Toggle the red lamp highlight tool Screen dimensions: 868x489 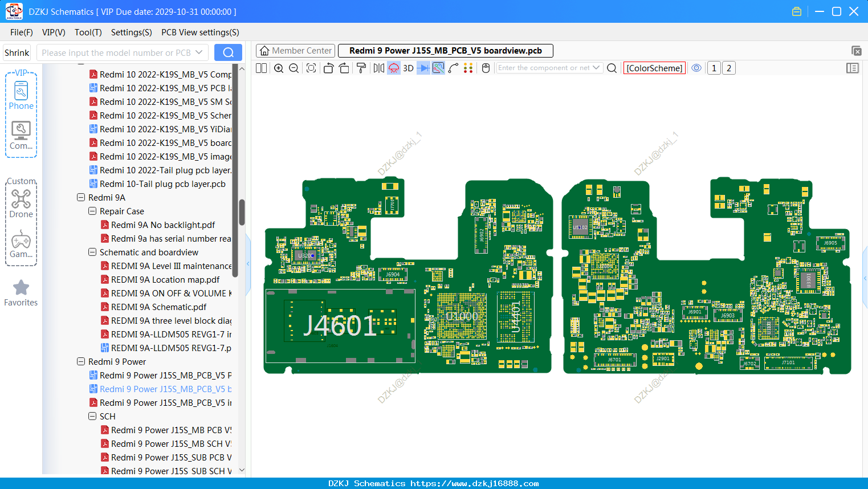click(x=394, y=68)
